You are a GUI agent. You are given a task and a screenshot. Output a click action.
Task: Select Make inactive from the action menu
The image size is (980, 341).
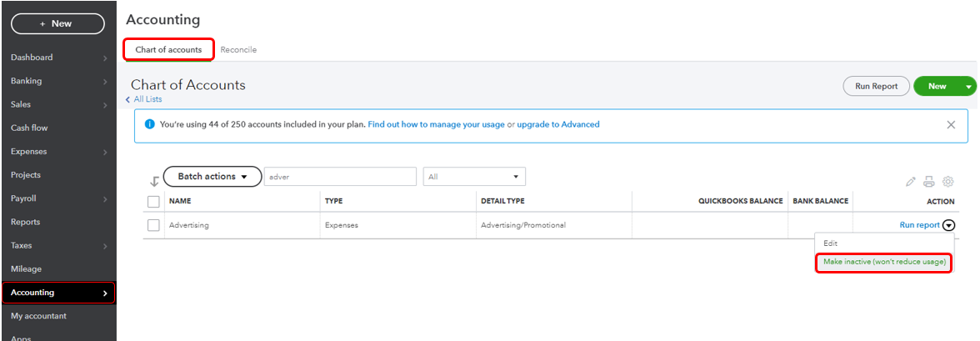[883, 262]
